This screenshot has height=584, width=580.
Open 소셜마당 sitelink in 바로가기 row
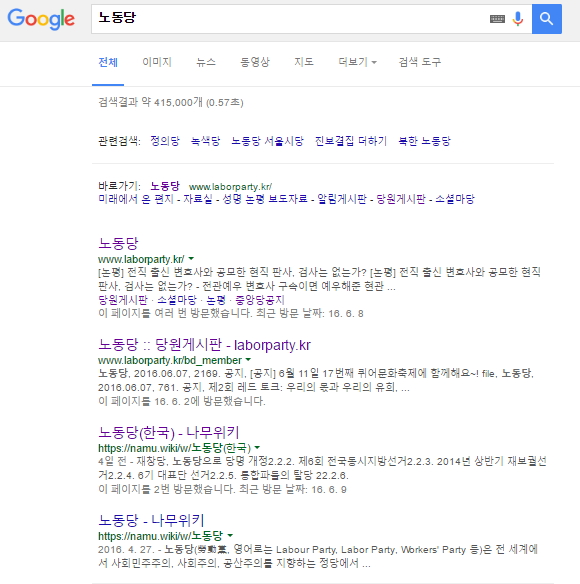pyautogui.click(x=455, y=199)
